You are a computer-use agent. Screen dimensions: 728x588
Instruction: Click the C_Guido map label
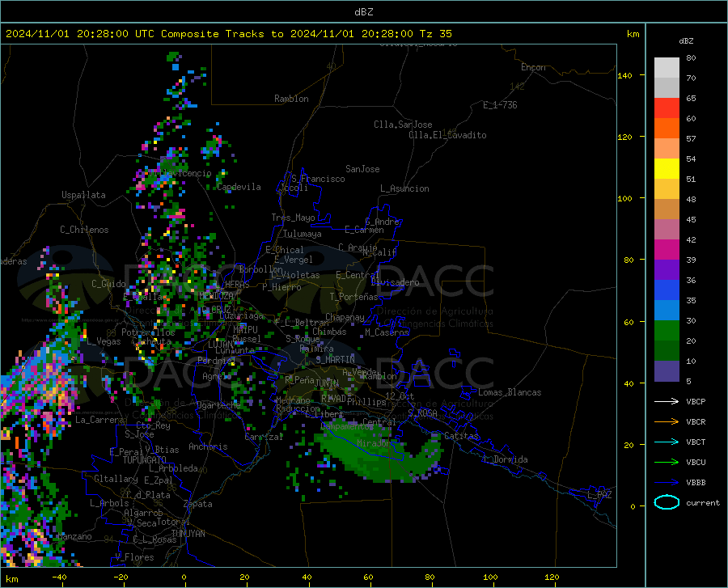[x=108, y=284]
